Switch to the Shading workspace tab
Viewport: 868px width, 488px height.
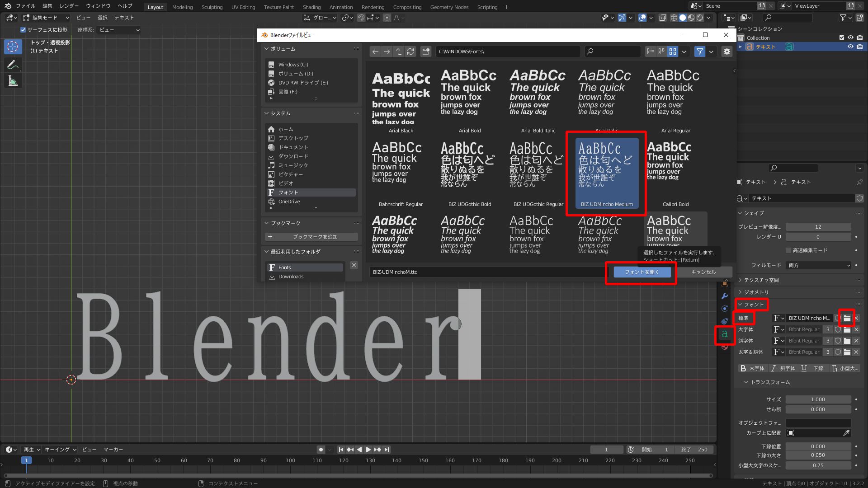[x=311, y=7]
